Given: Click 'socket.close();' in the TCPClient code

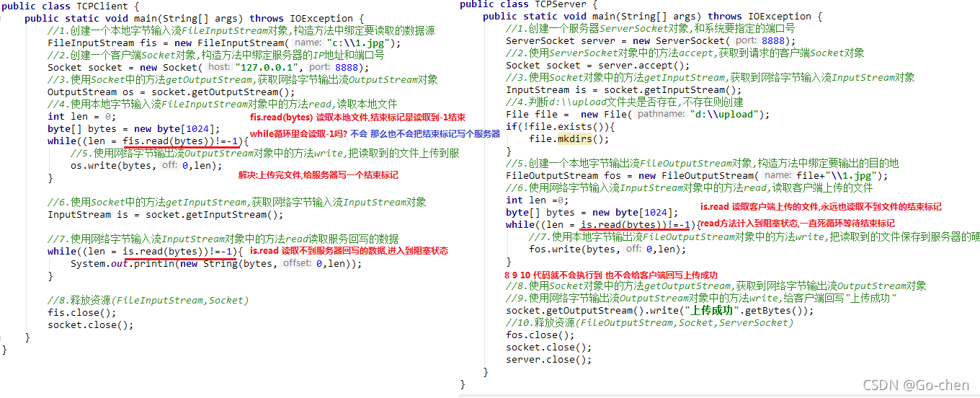Looking at the screenshot, I should coord(90,324).
